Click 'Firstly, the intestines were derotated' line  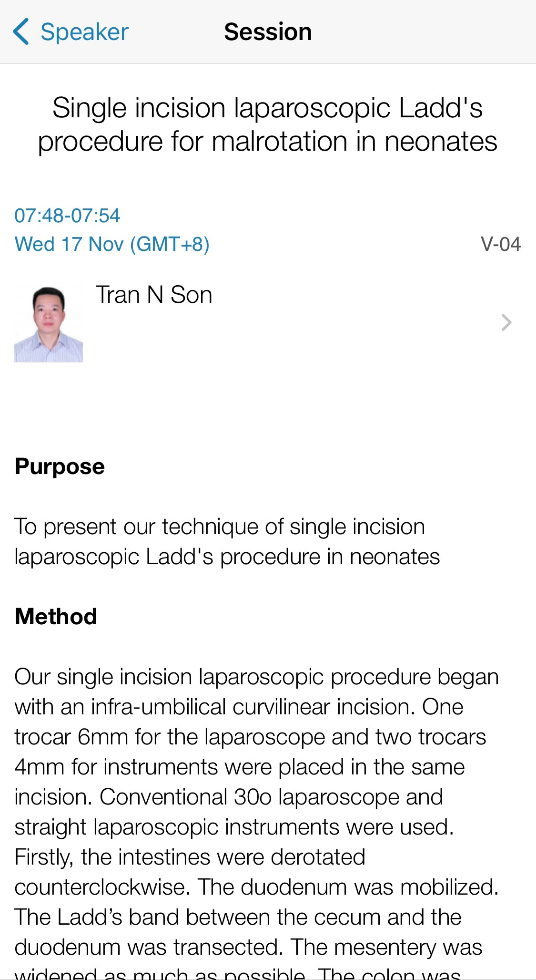tap(190, 857)
